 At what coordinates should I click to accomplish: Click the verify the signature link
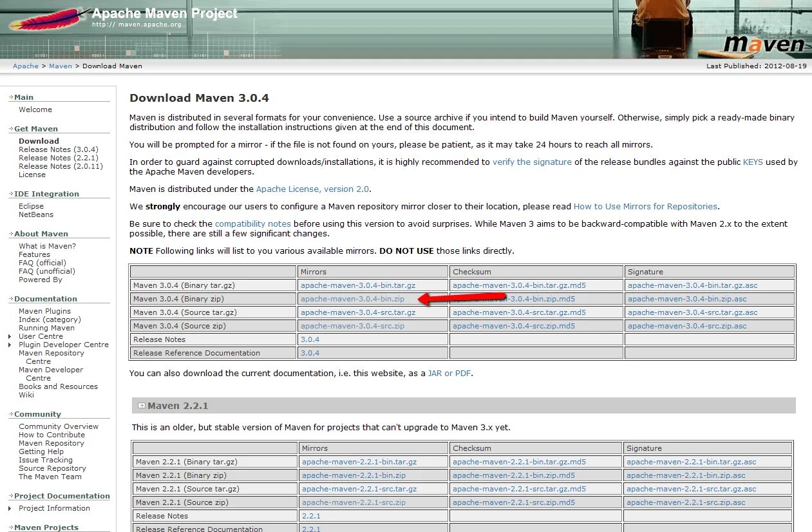[532, 162]
